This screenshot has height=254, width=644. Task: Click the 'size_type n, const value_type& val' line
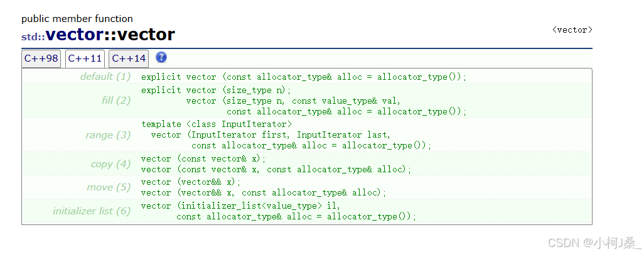click(x=293, y=101)
